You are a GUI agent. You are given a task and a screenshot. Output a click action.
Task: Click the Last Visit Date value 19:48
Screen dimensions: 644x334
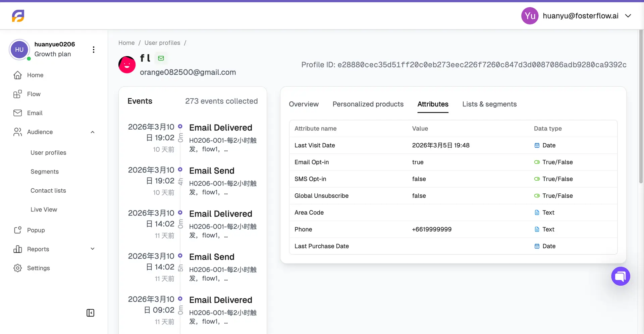[x=441, y=145]
